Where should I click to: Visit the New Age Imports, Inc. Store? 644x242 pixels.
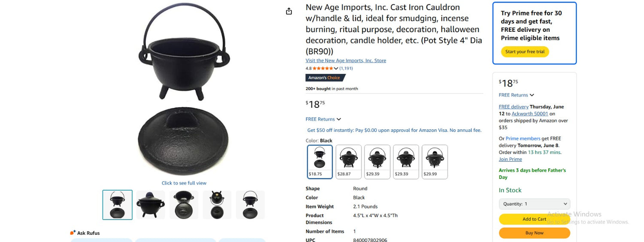click(x=346, y=60)
